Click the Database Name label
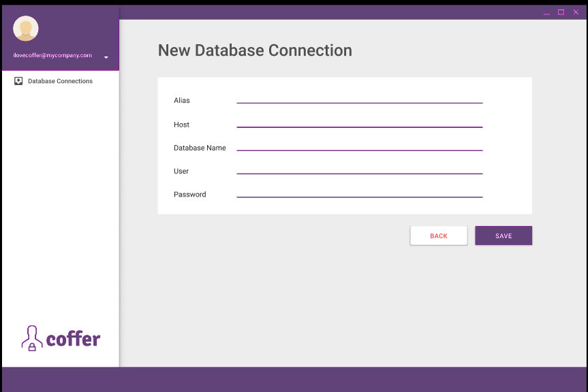Screen dimensions: 588x392 200,148
